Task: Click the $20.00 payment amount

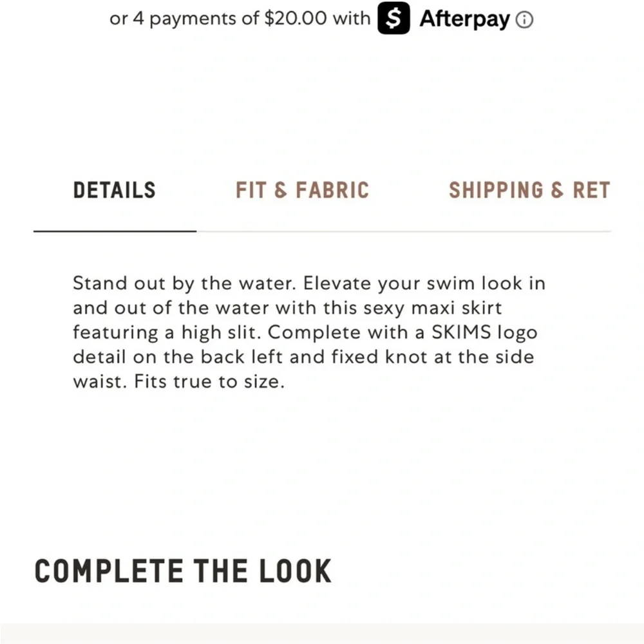Action: (296, 19)
